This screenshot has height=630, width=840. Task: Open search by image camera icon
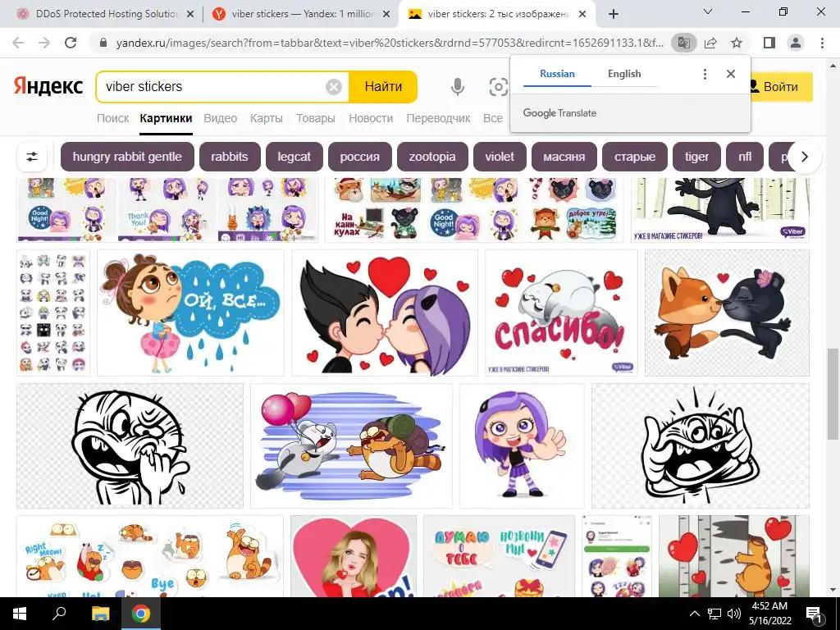click(498, 86)
